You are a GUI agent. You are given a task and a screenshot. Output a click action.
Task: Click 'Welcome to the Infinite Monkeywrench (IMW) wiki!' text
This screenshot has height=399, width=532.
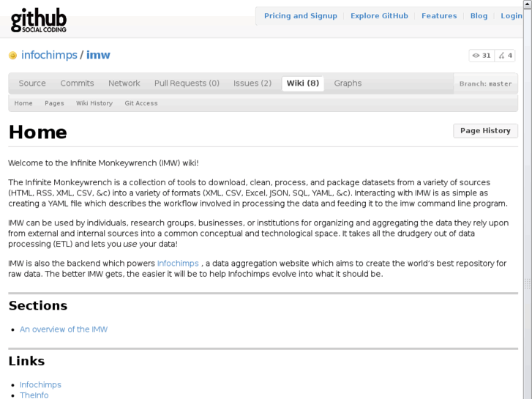103,163
